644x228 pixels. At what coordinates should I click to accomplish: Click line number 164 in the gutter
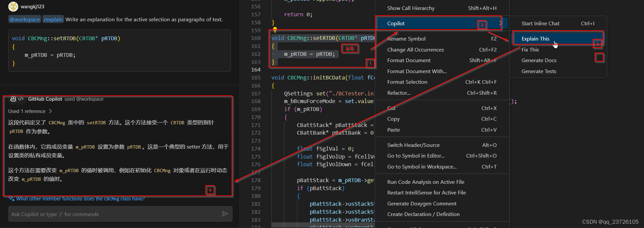coord(256,69)
